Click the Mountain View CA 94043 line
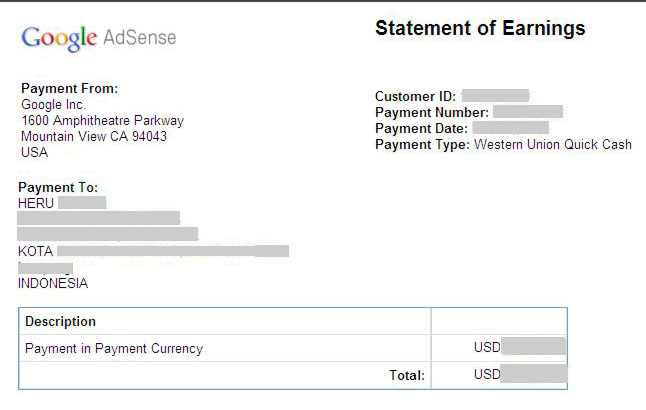Image resolution: width=646 pixels, height=410 pixels. pos(94,136)
